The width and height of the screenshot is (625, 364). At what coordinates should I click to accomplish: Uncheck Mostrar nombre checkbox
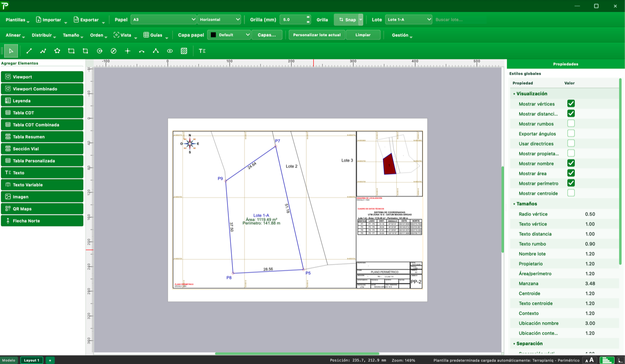coord(571,163)
